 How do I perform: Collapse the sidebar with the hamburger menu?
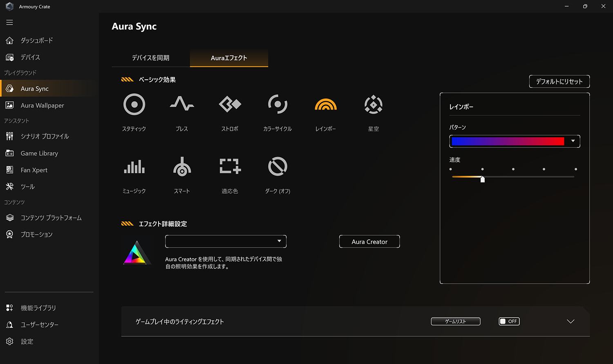10,22
